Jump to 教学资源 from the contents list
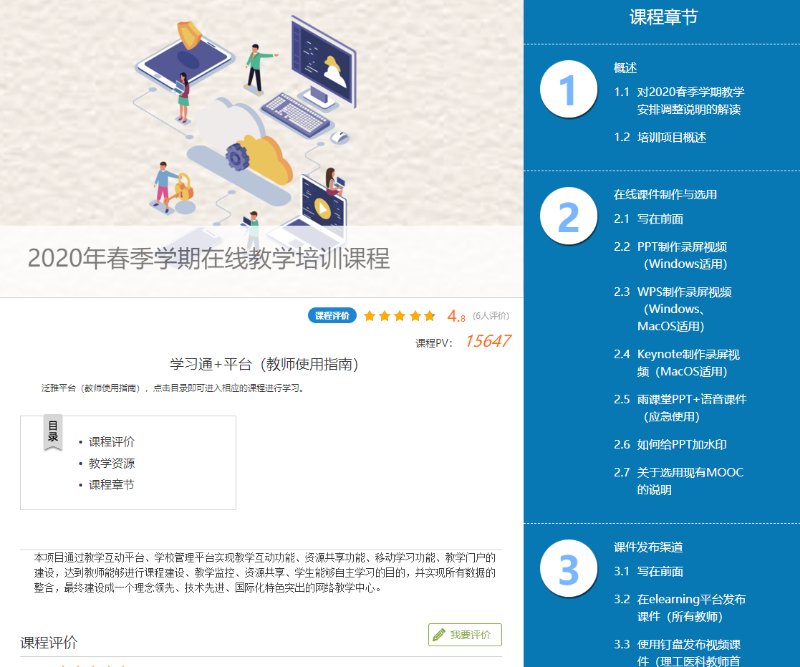 111,464
